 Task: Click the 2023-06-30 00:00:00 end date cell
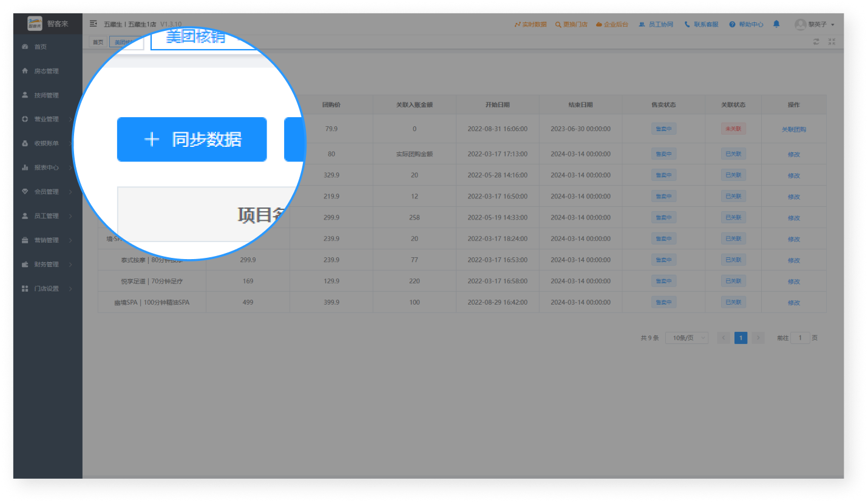click(x=581, y=129)
